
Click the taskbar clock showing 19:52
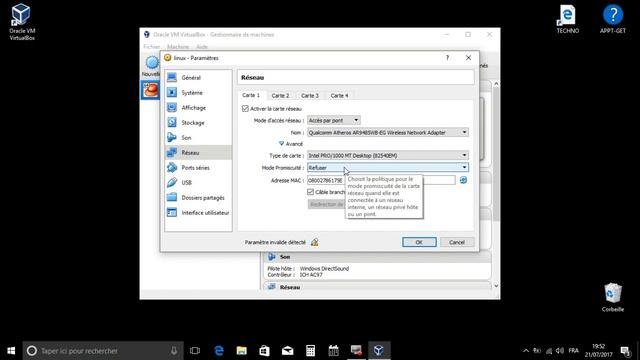[598, 351]
